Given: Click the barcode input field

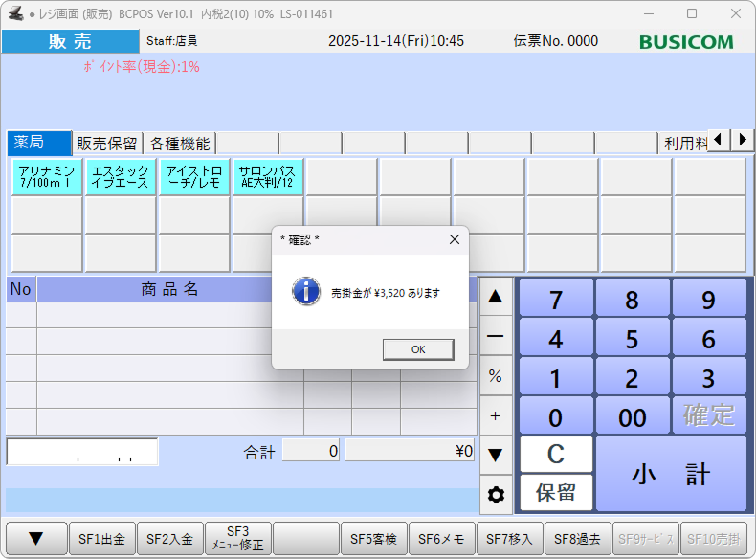Looking at the screenshot, I should pos(82,452).
